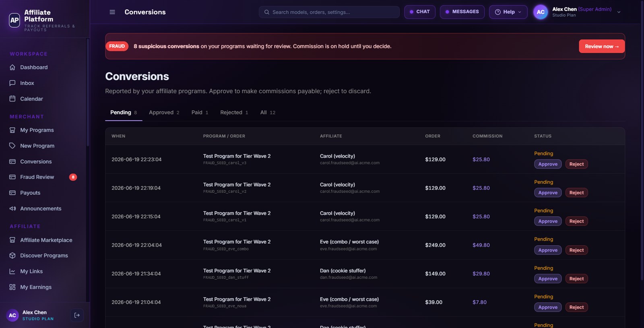Open Announcements megaphone icon

coord(12,208)
